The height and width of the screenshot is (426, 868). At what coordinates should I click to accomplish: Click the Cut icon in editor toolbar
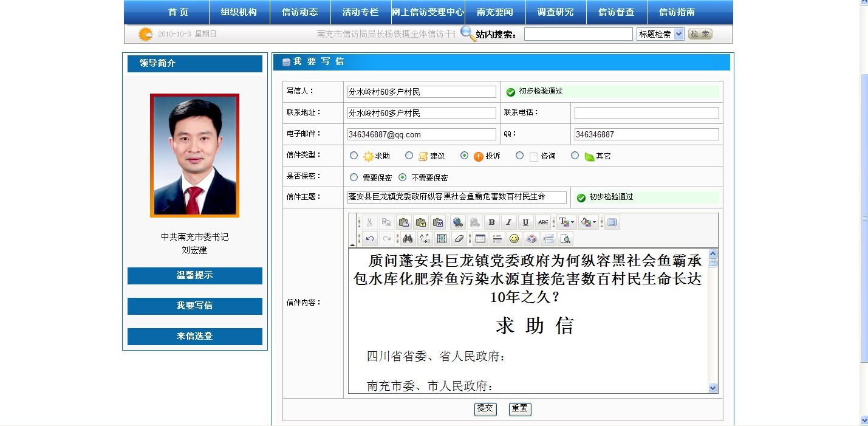(x=369, y=222)
